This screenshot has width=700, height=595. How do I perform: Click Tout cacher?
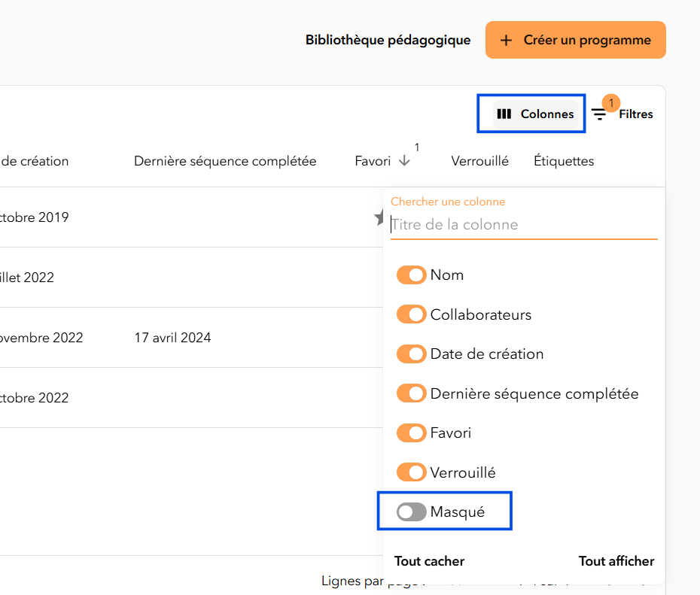[x=429, y=561]
